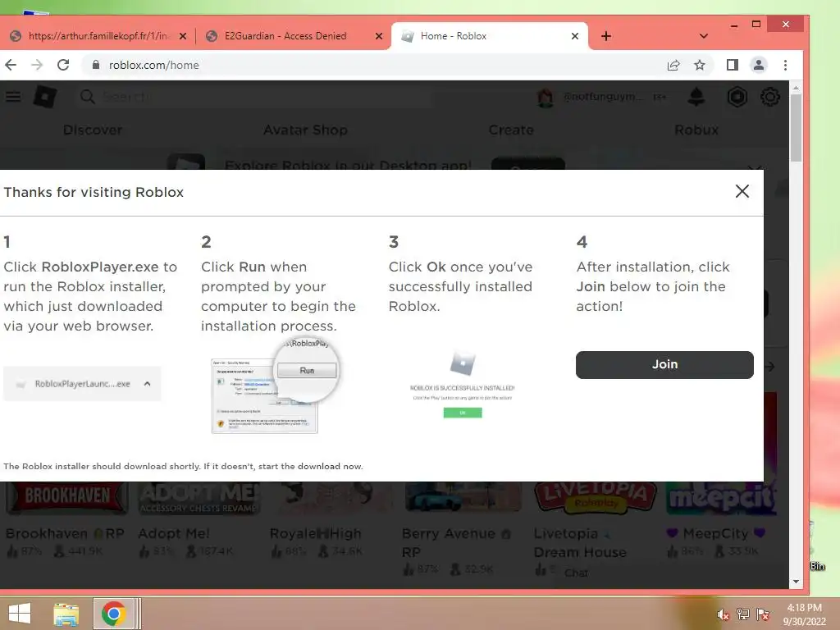
Task: Click the Windows Start button
Action: (x=20, y=614)
